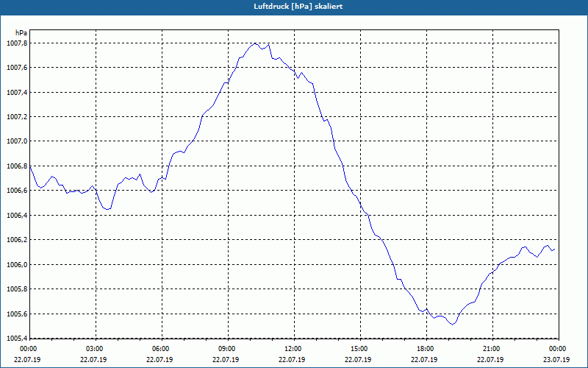Click the 22.07.19 date under 12:00
The height and width of the screenshot is (368, 588).
coord(292,360)
